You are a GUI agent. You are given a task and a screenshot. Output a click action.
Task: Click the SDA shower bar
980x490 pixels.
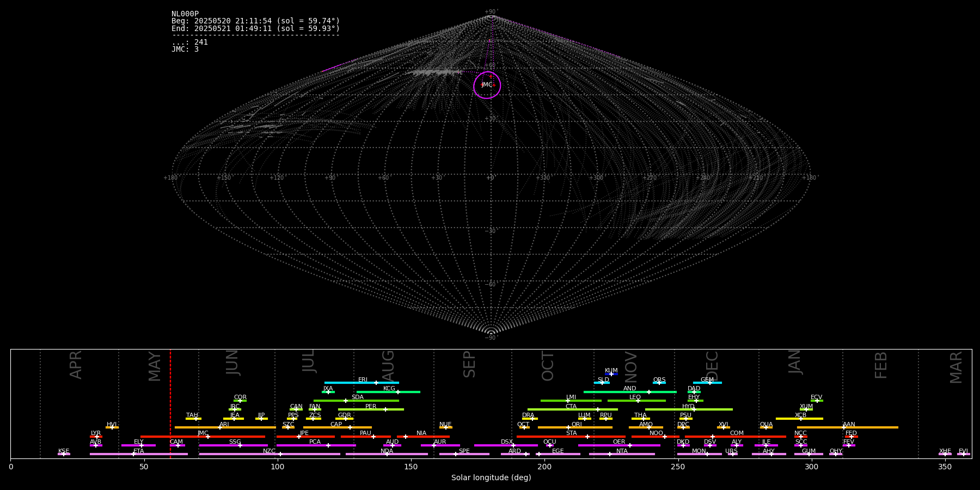pyautogui.click(x=356, y=401)
